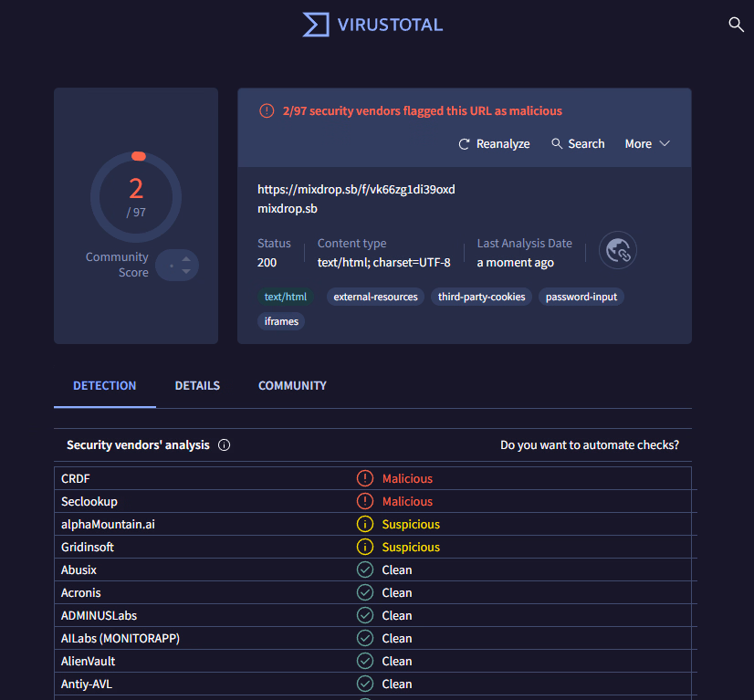754x700 pixels.
Task: Click the Seclookup vendor name
Action: (89, 501)
